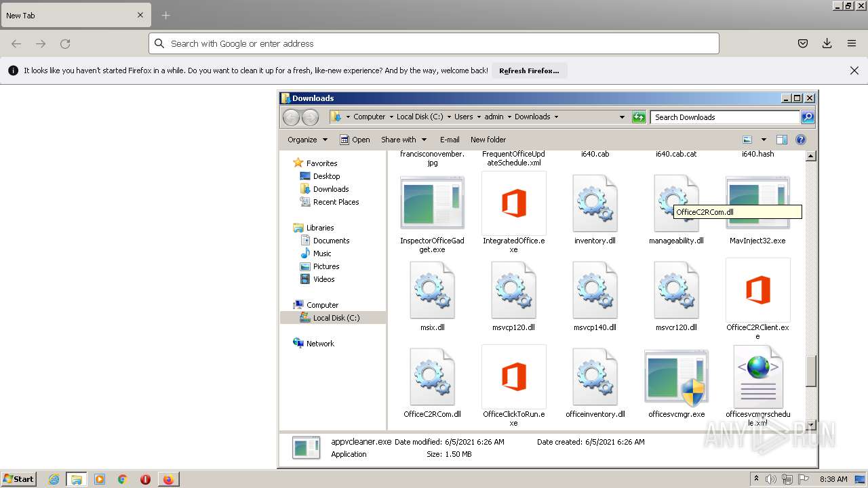
Task: Select the IntegratedOffice.exe Office icon
Action: point(513,203)
